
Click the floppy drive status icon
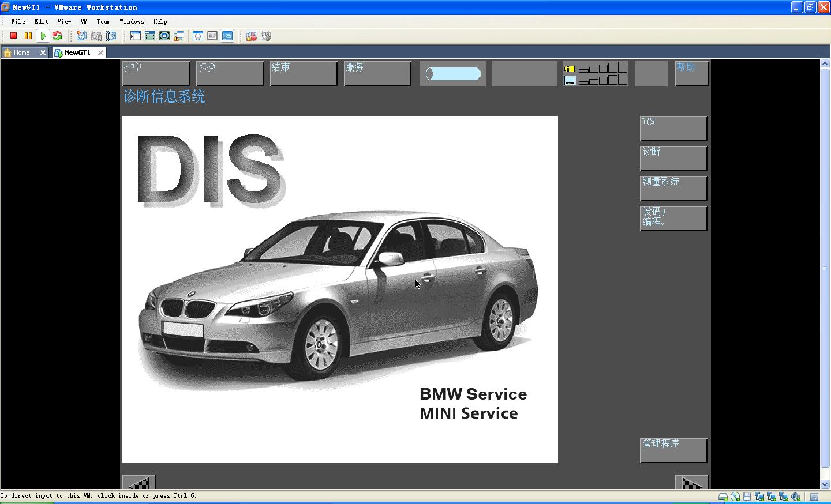pos(747,497)
